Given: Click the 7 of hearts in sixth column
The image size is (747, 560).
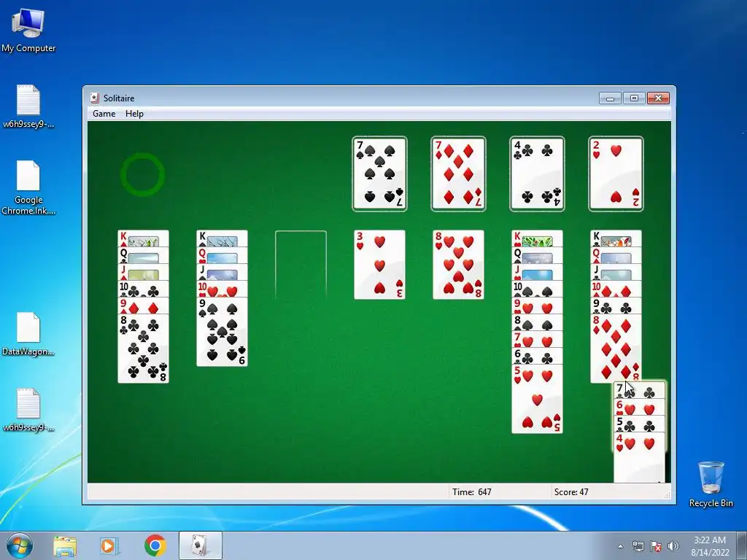Looking at the screenshot, I should pyautogui.click(x=537, y=340).
